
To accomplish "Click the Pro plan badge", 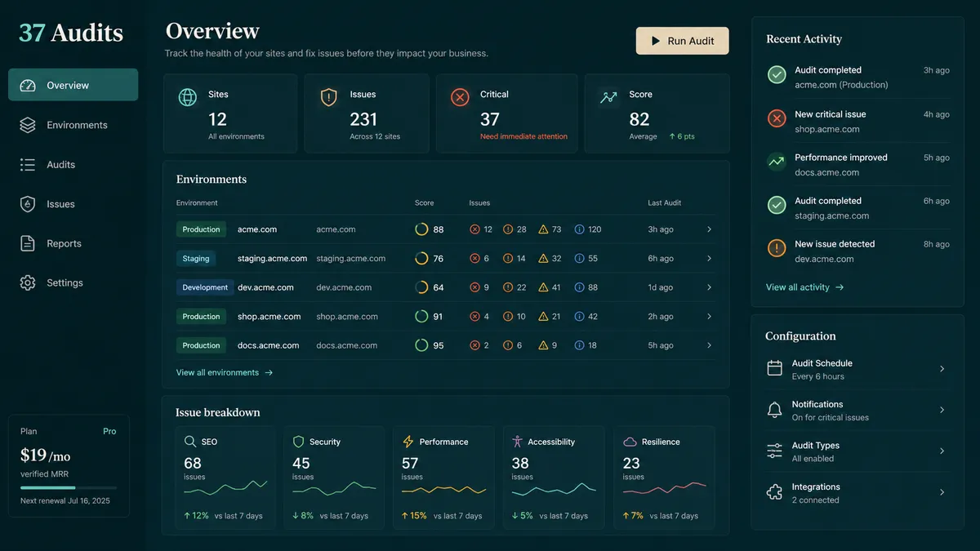I will click(x=109, y=431).
